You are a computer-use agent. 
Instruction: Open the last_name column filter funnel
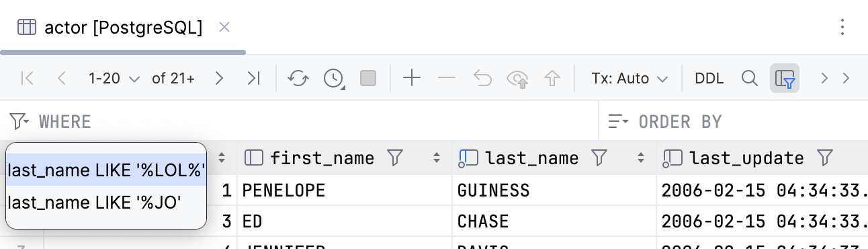tap(599, 158)
